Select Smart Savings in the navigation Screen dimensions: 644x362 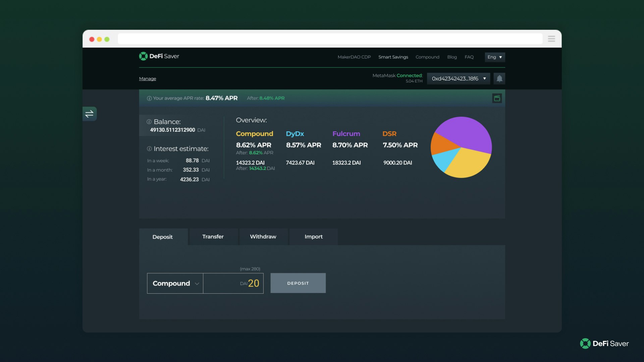click(x=393, y=57)
